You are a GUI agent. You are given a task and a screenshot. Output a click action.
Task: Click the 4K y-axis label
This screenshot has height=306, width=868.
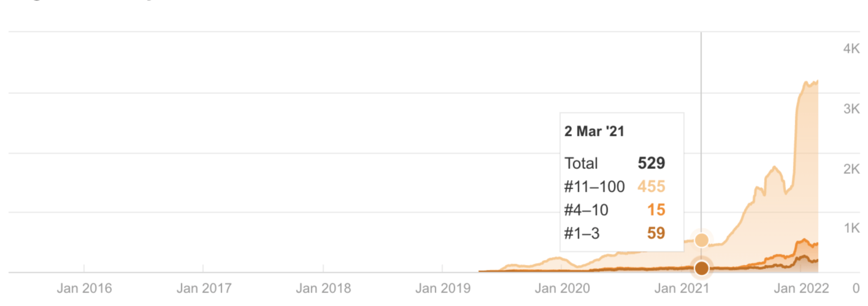pos(851,49)
